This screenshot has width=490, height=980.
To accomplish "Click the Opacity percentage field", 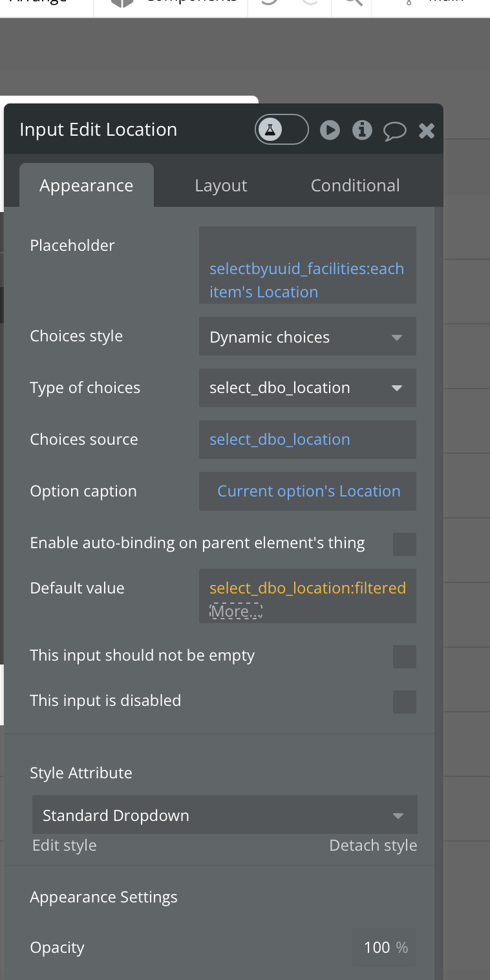I will [384, 948].
